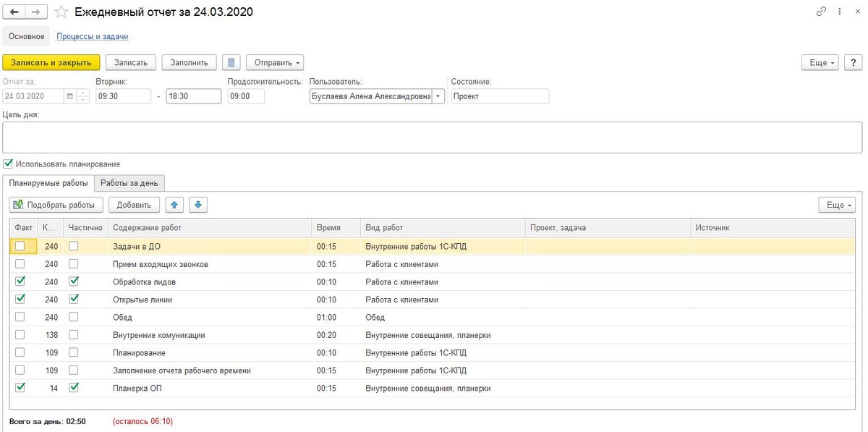
Task: Select the Задачи в ДО row text
Action: coord(137,247)
